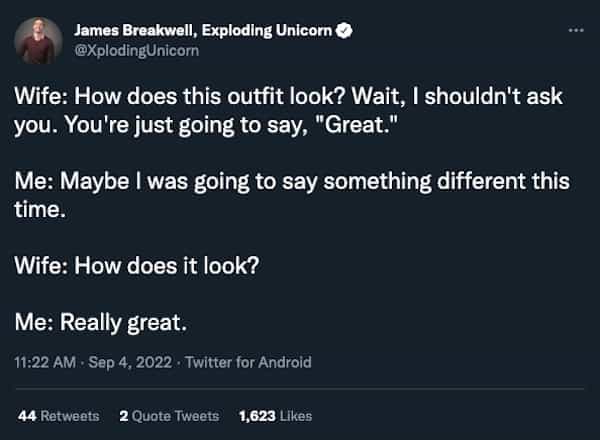Click the 11:22 AM timestamp
The image size is (600, 440).
43,363
